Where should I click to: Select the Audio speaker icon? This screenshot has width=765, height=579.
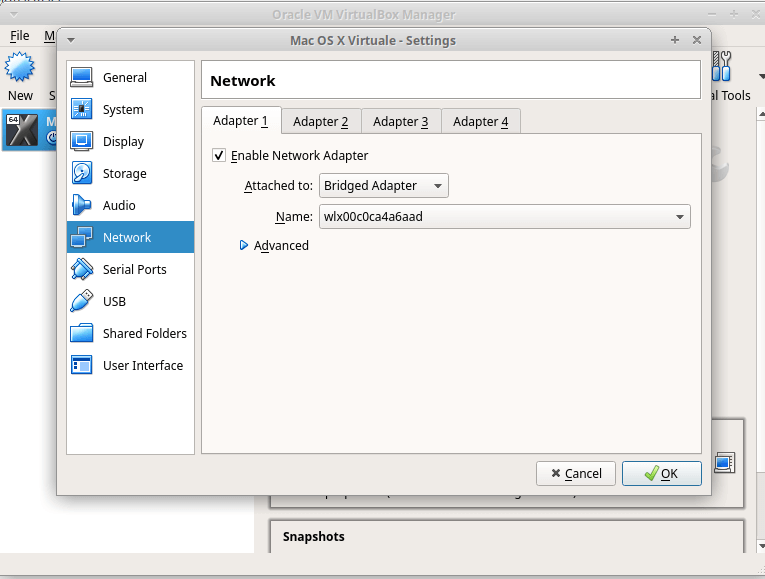[81, 205]
